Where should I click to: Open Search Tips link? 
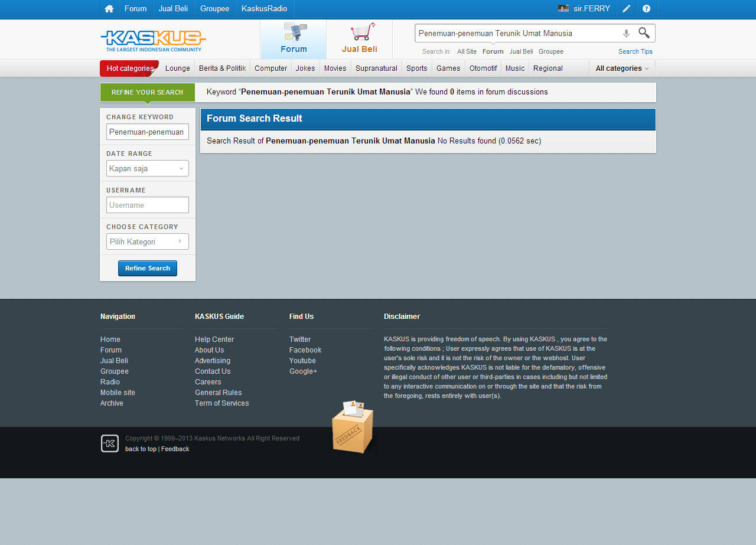[636, 51]
